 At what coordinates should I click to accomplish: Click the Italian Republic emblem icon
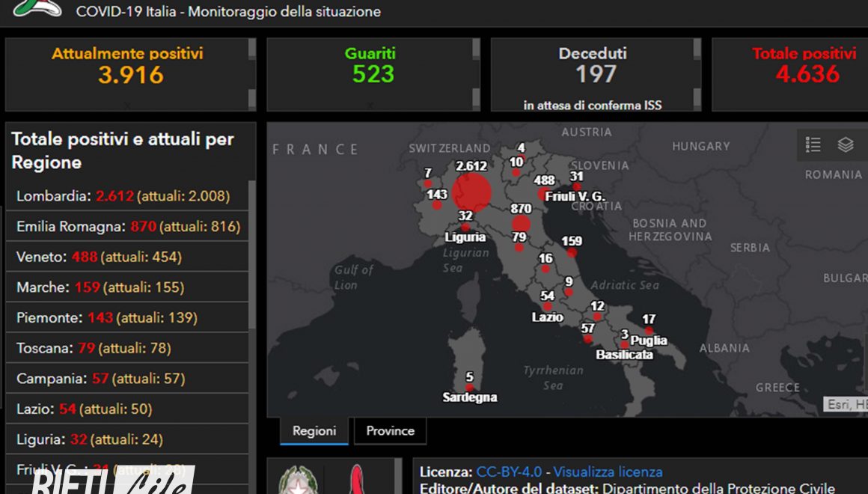click(x=298, y=480)
